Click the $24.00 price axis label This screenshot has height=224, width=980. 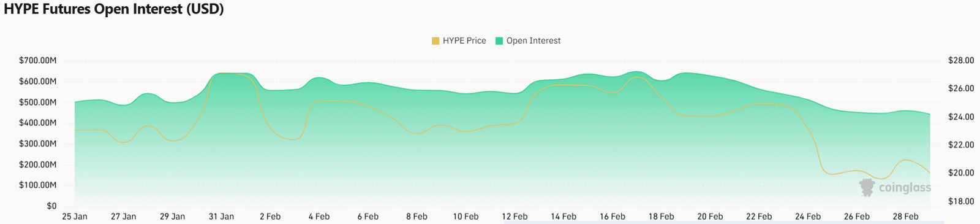pyautogui.click(x=960, y=117)
